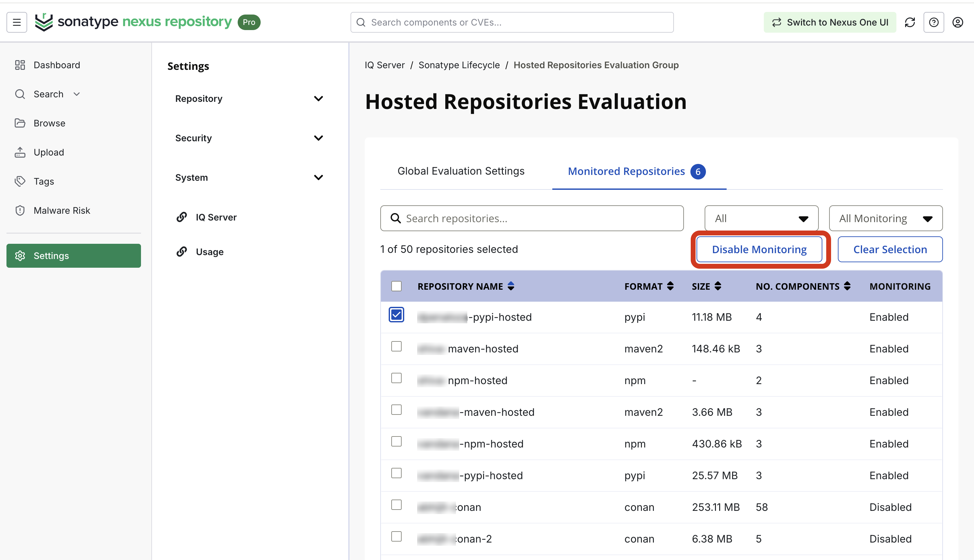The height and width of the screenshot is (560, 974).
Task: Focus the Search repositories field
Action: (532, 219)
